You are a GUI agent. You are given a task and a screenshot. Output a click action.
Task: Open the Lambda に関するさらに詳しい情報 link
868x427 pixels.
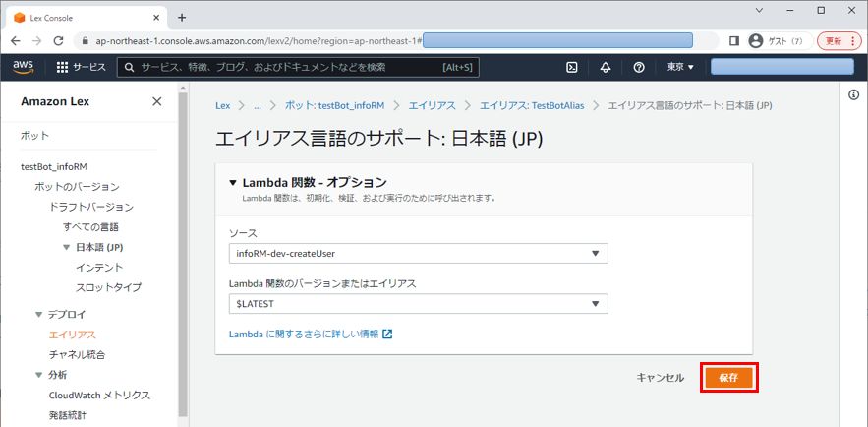tap(311, 334)
